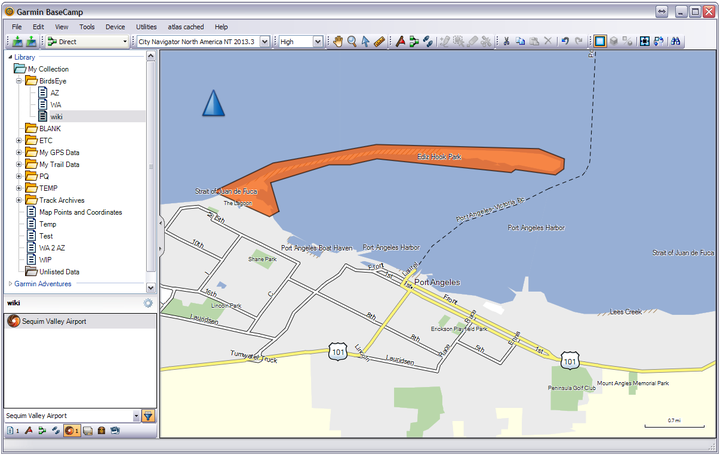Image resolution: width=720 pixels, height=455 pixels.
Task: Click the full-screen map icon
Action: click(x=645, y=41)
